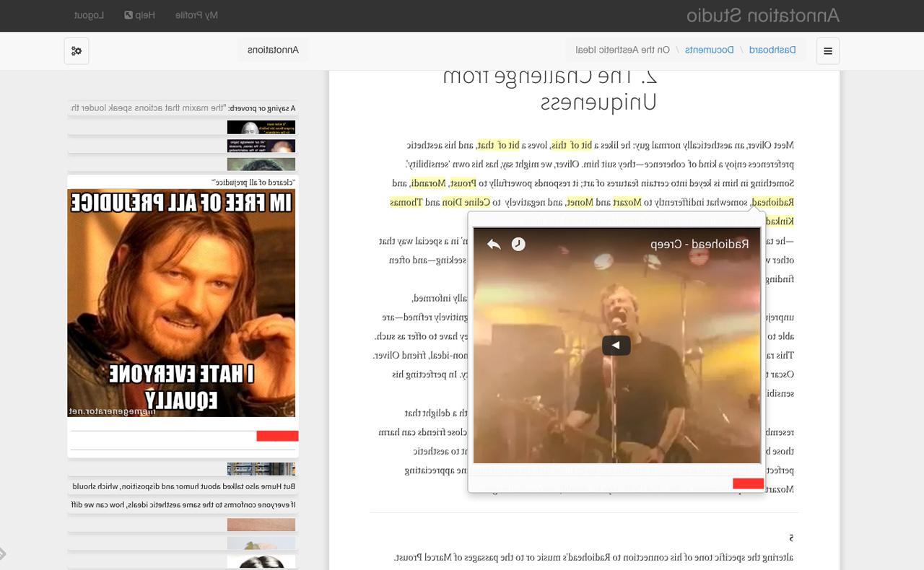Click the red tag under the prejudice meme

coord(277,436)
